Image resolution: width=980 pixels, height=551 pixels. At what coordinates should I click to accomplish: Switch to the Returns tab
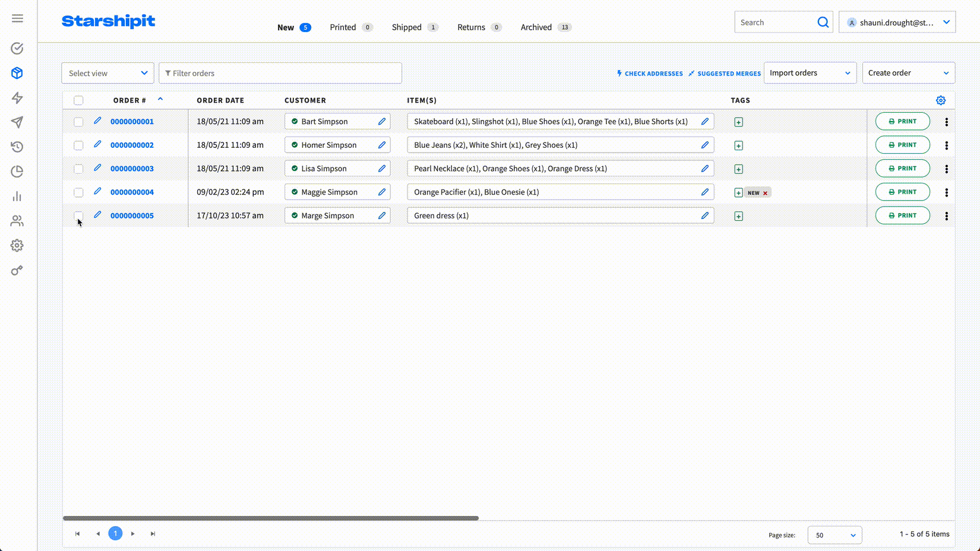coord(479,27)
